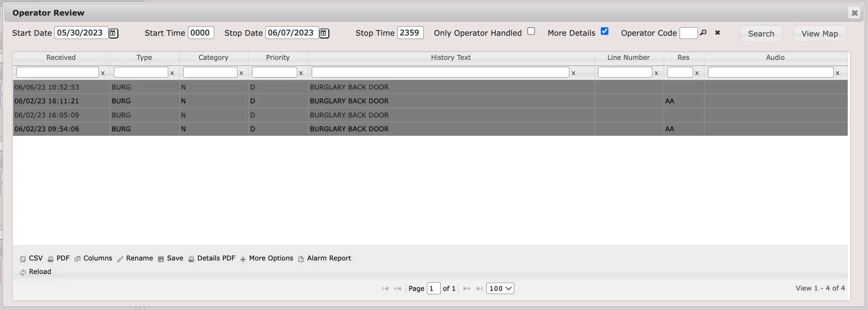868x310 pixels.
Task: Click the Audio column filter box
Action: click(771, 73)
